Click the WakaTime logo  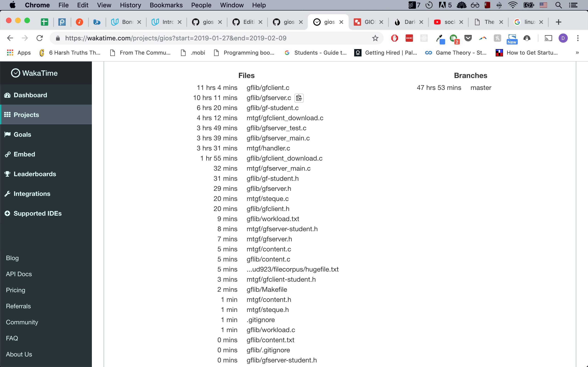coord(34,73)
